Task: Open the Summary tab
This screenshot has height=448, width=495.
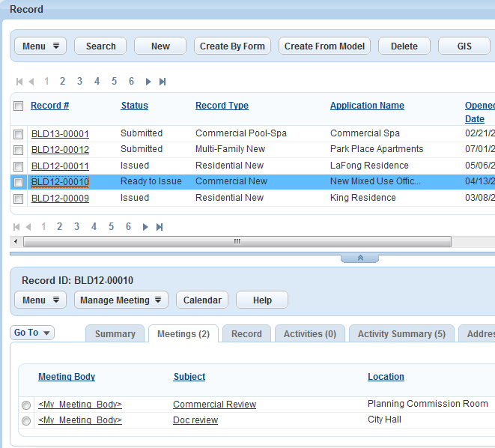Action: [115, 334]
